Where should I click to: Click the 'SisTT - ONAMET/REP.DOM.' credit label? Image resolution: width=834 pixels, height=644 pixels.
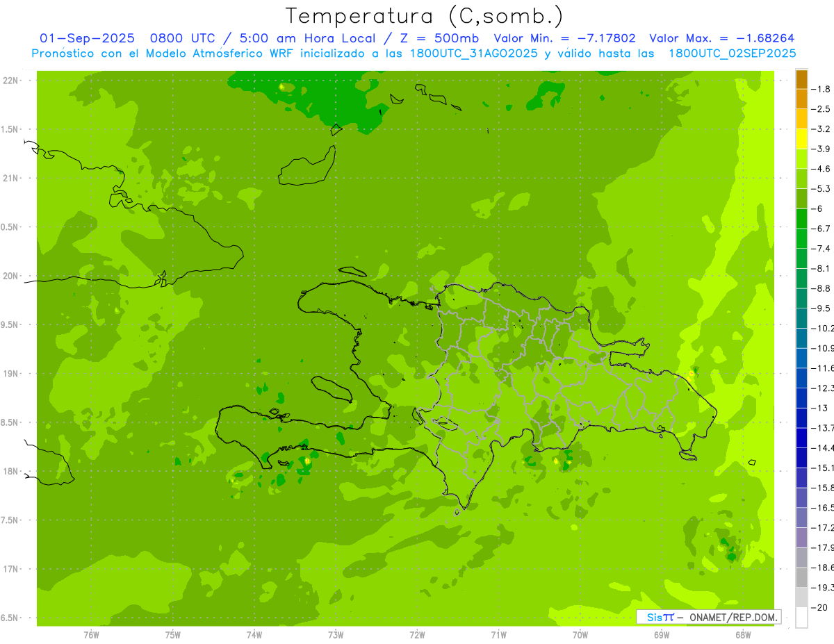tap(708, 617)
